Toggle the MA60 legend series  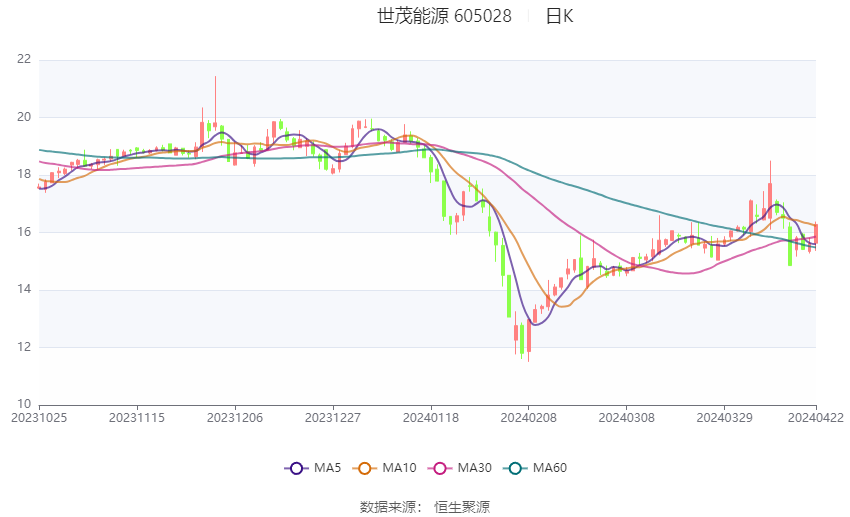tap(535, 468)
